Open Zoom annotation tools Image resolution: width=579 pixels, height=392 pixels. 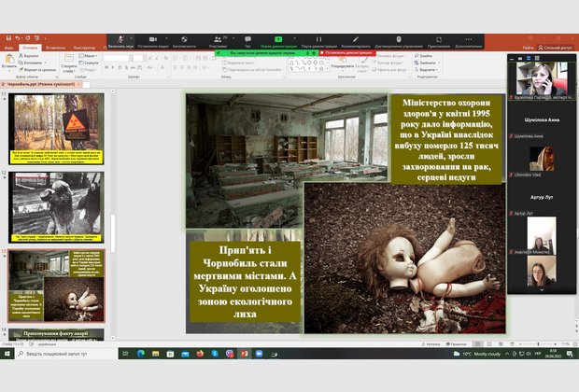(x=355, y=41)
